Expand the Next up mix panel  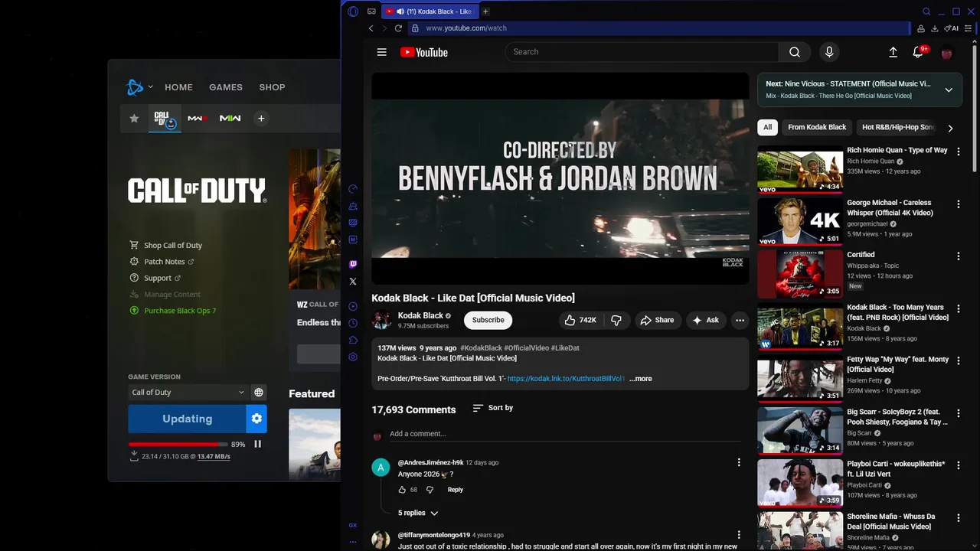click(949, 90)
